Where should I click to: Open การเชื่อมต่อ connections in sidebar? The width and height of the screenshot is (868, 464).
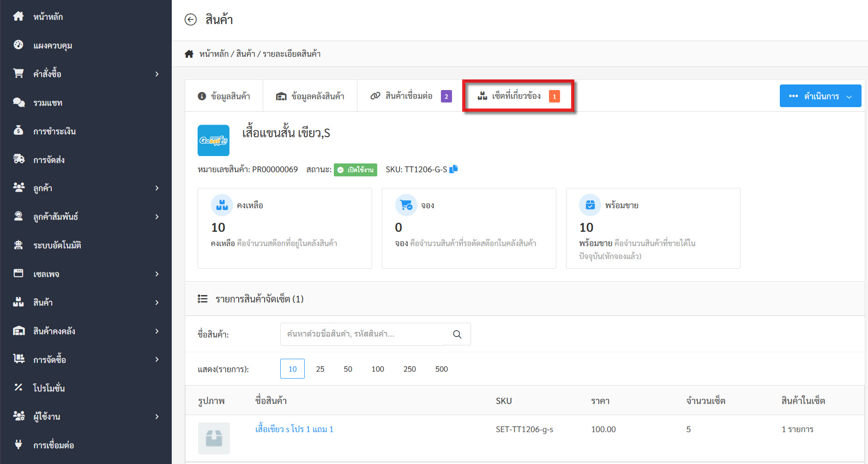click(53, 445)
